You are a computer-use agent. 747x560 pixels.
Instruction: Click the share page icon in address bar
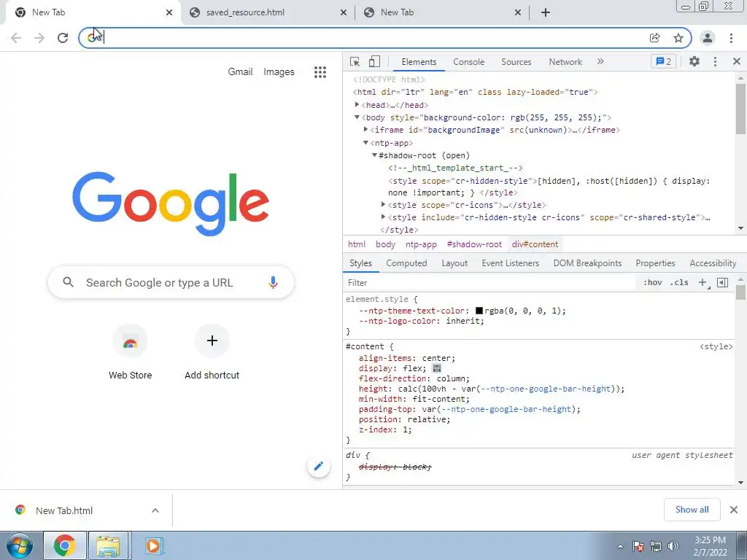(655, 38)
